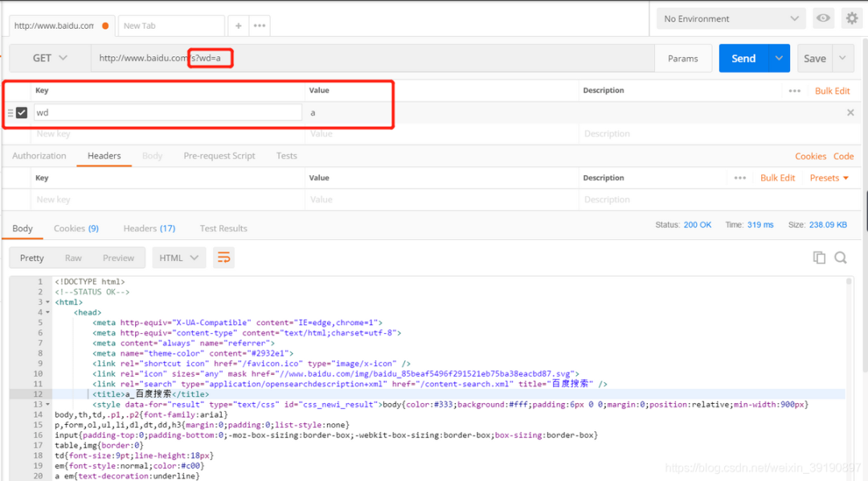Click the STATUS OK comment line
Image resolution: width=868 pixels, height=481 pixels.
pos(92,292)
